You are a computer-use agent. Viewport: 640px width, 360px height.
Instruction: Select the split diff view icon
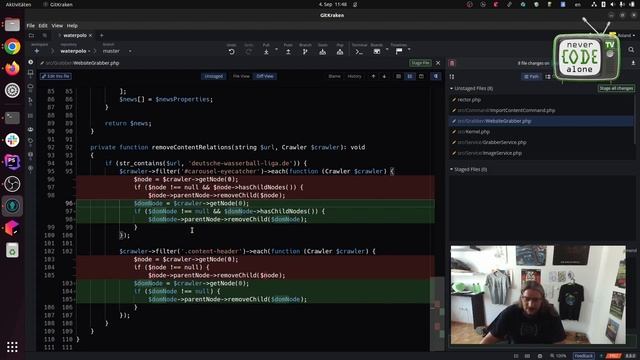(421, 76)
